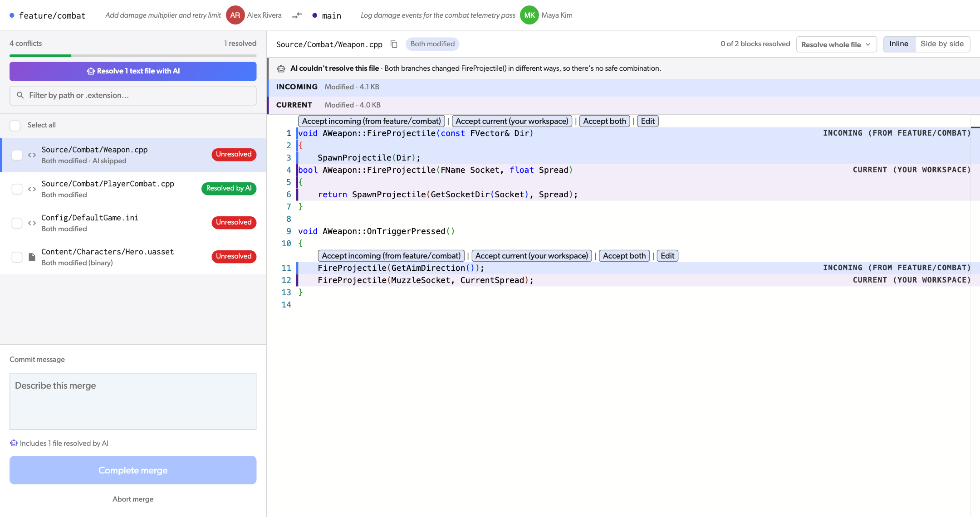Click the Resolved by AI badge
This screenshot has width=980, height=517.
click(229, 188)
